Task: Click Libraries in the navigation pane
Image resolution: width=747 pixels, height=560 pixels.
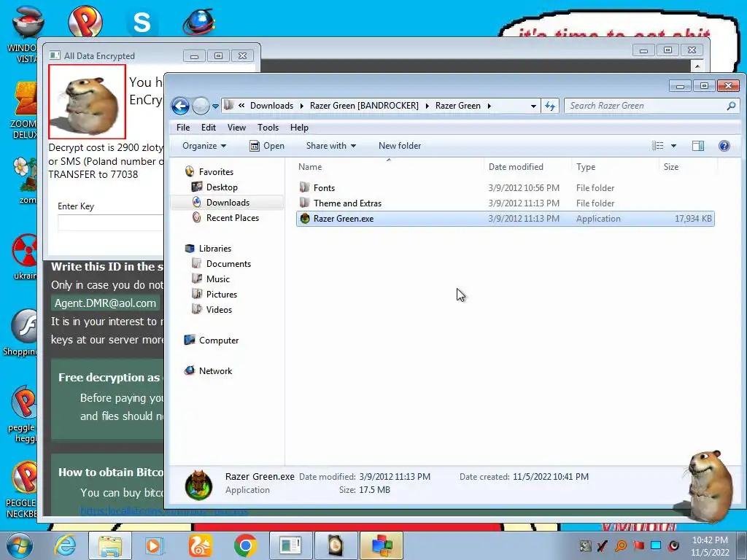Action: [208, 248]
